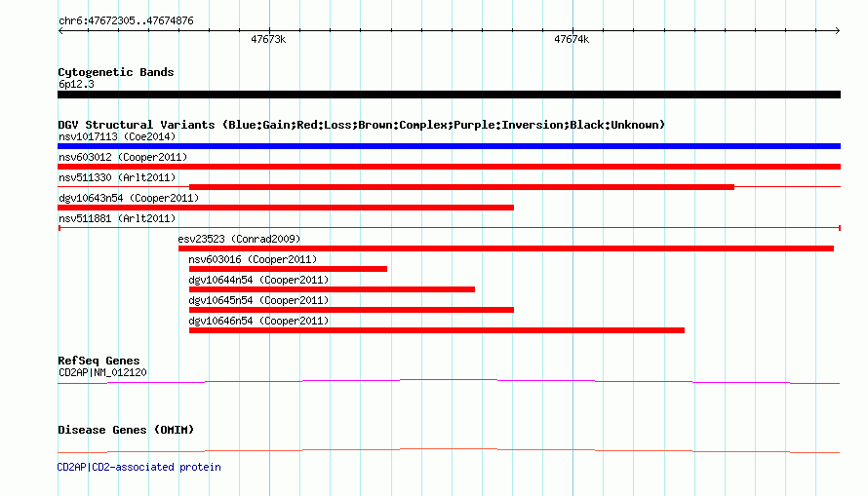The width and height of the screenshot is (868, 496).
Task: Open the esv23523 (Conrad2009) variant label
Action: 239,239
